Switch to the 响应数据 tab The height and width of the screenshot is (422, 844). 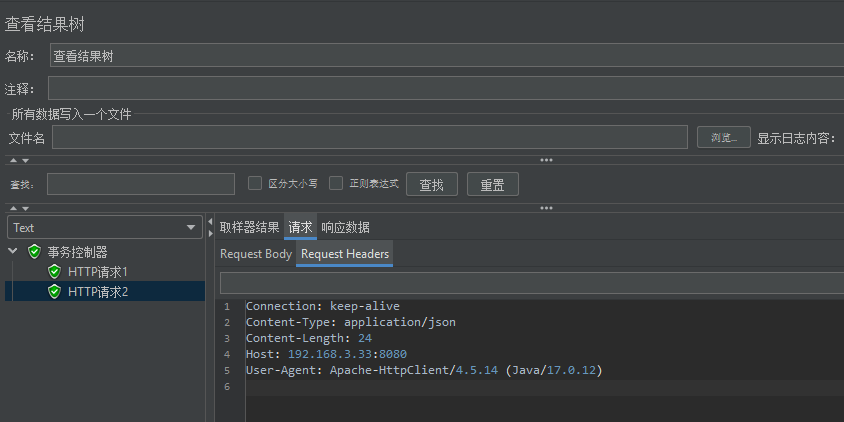tap(346, 227)
